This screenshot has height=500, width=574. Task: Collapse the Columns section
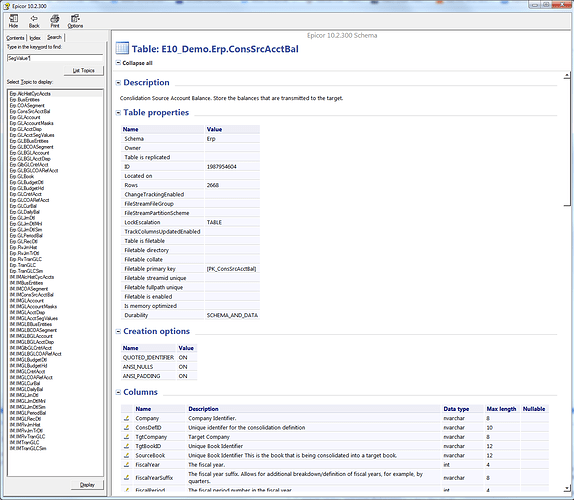coord(118,392)
